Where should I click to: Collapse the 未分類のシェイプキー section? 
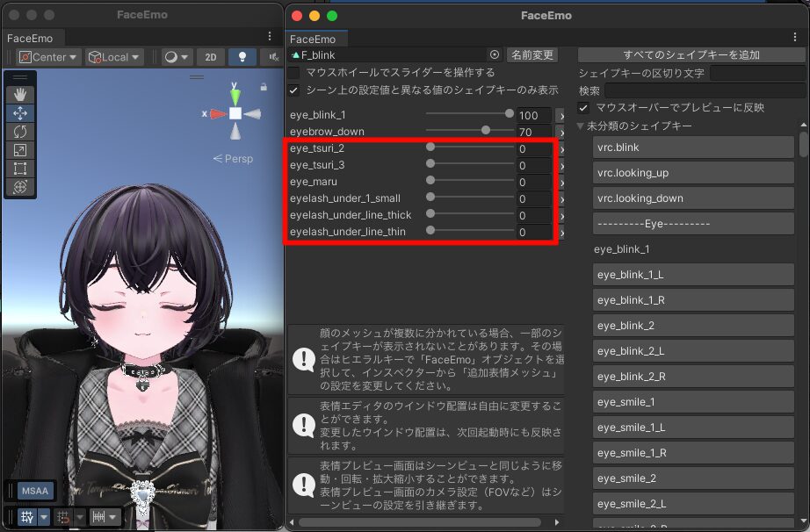pos(581,126)
